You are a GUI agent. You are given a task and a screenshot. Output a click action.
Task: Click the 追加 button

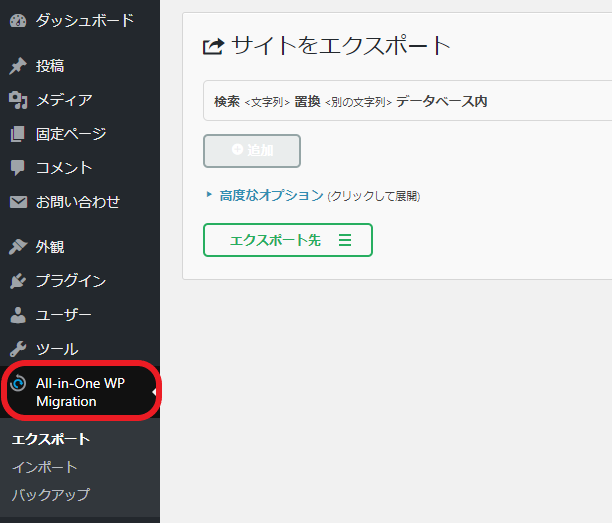252,151
